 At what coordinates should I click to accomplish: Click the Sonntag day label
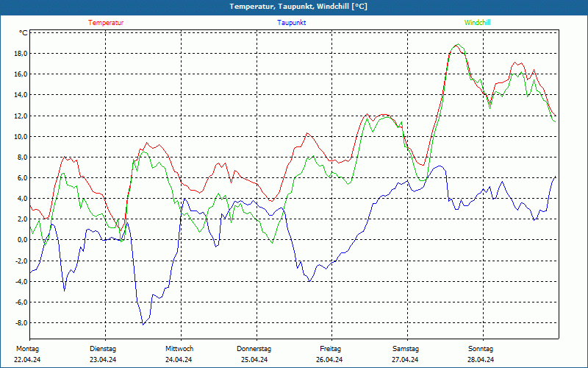(481, 349)
